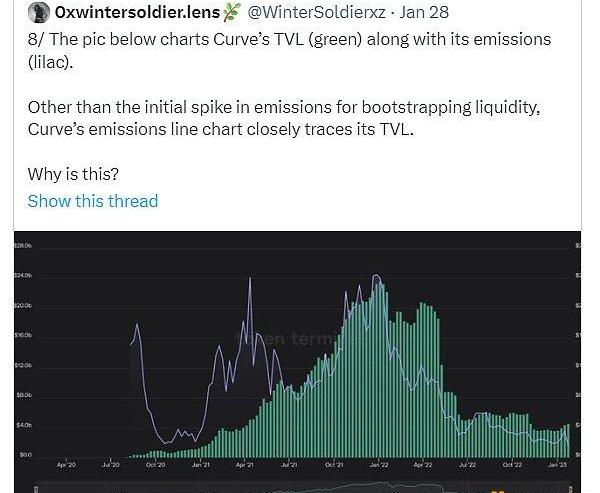Viewport: 600px width, 493px height.
Task: Click the Show this thread link
Action: (x=93, y=201)
